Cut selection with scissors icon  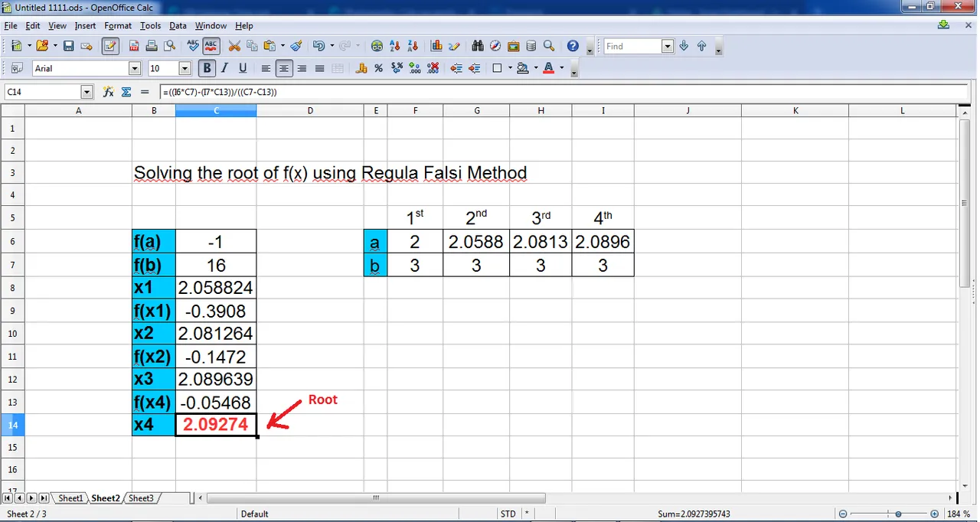(x=234, y=47)
